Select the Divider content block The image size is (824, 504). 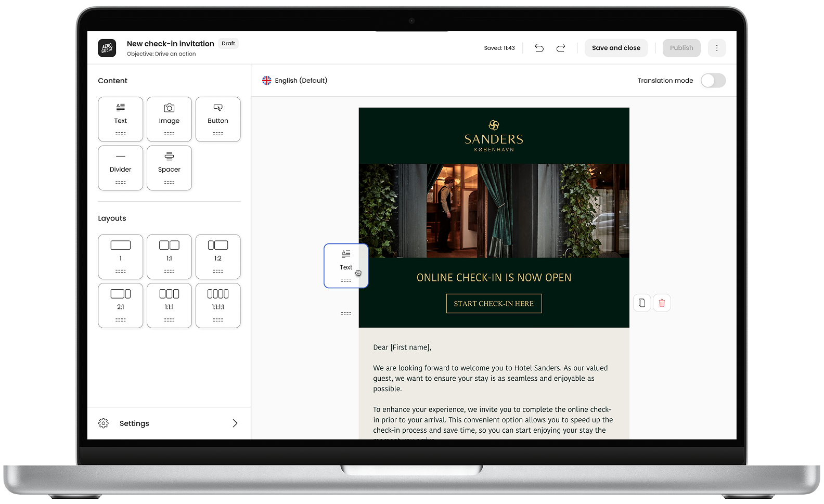(120, 168)
